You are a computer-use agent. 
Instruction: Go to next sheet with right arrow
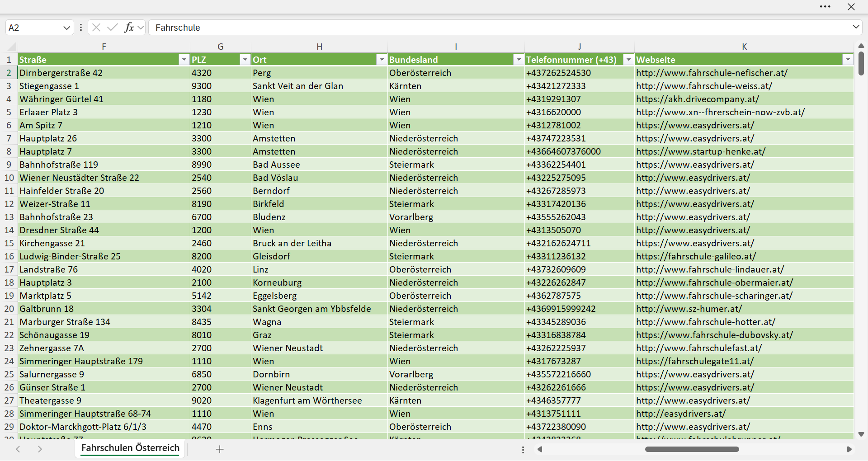(40, 449)
